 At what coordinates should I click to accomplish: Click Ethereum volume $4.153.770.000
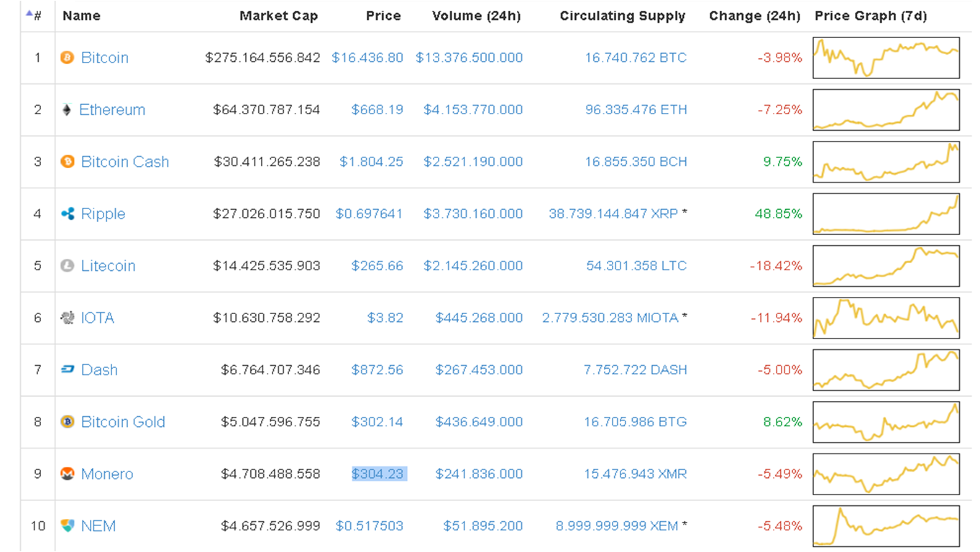pos(473,110)
